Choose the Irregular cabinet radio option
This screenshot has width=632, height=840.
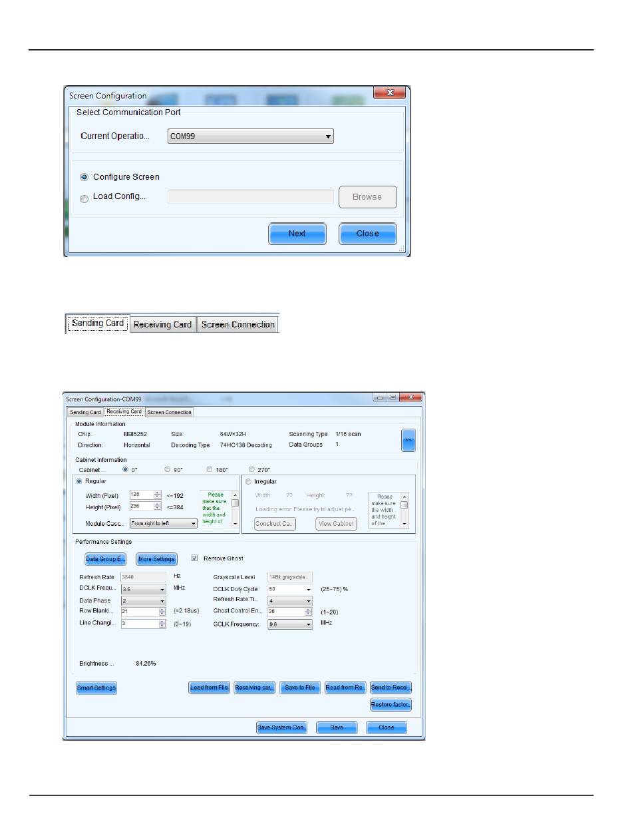[249, 481]
